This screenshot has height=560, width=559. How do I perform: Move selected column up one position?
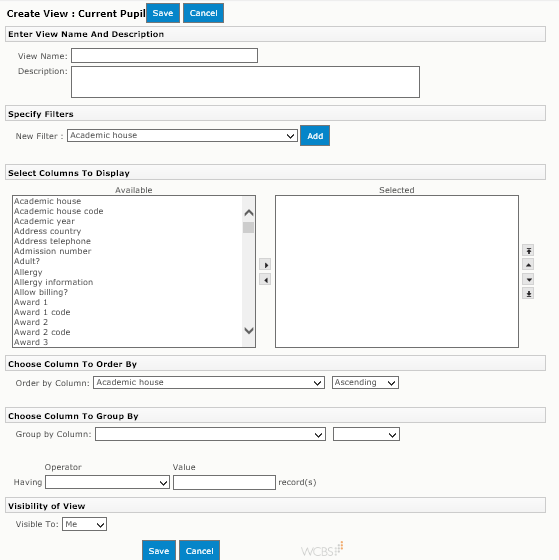point(528,265)
